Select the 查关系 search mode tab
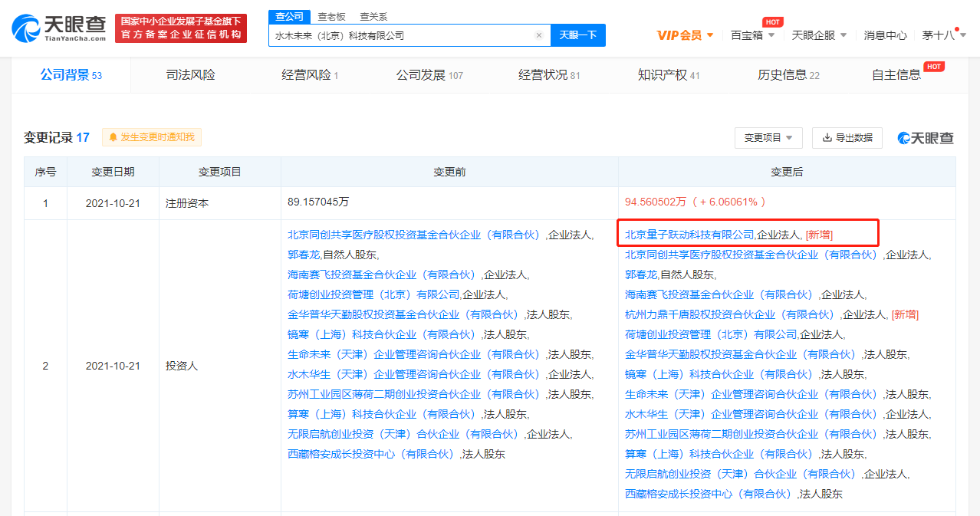The height and width of the screenshot is (516, 980). pyautogui.click(x=373, y=17)
